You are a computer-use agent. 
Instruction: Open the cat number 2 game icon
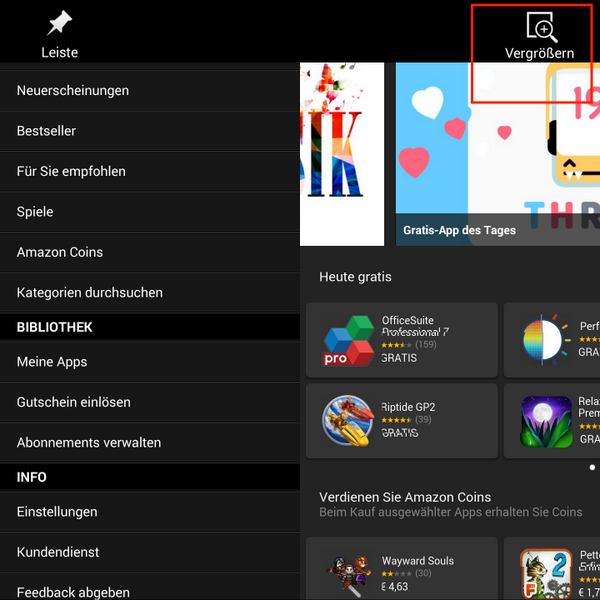click(x=546, y=574)
